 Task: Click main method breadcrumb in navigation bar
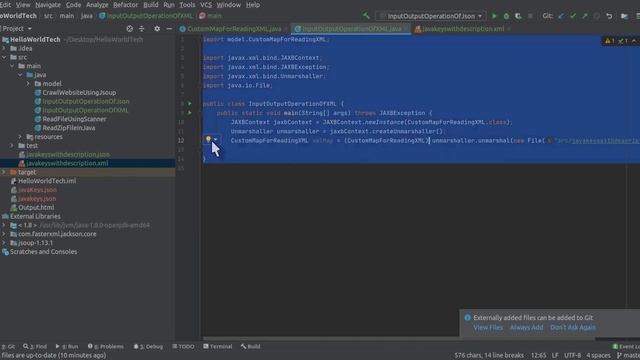click(x=210, y=16)
